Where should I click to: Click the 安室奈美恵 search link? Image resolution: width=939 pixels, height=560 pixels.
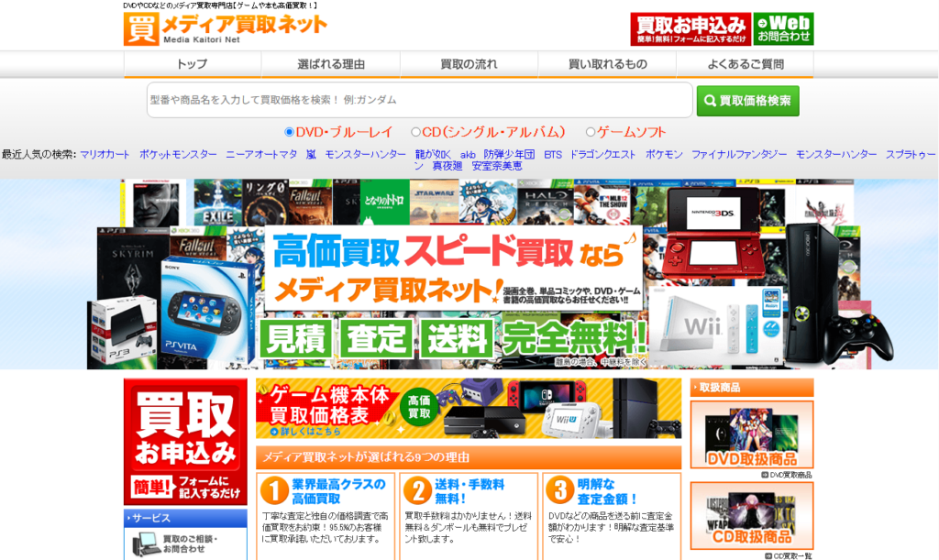pos(497,166)
